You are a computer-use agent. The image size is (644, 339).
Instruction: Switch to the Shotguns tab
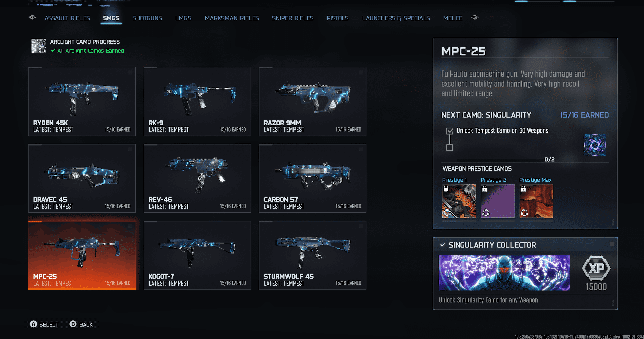coord(147,18)
